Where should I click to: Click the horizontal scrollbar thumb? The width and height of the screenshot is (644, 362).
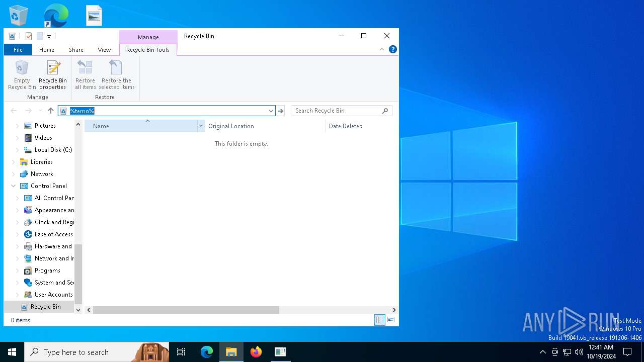pyautogui.click(x=186, y=310)
